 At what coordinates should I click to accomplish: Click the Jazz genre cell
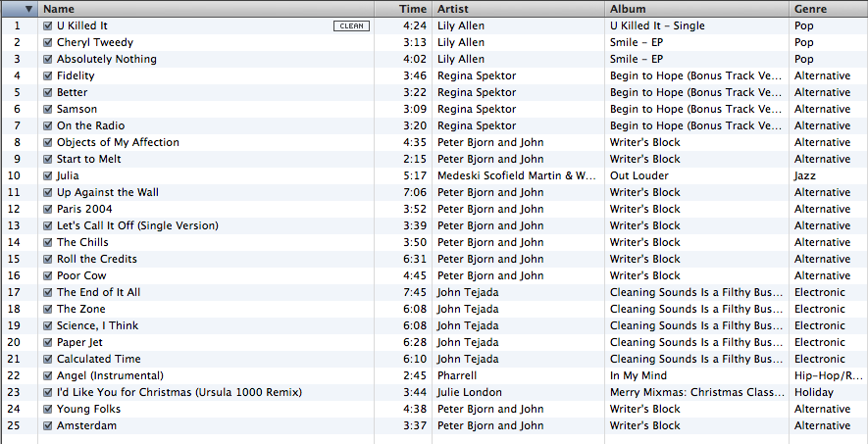(x=805, y=175)
